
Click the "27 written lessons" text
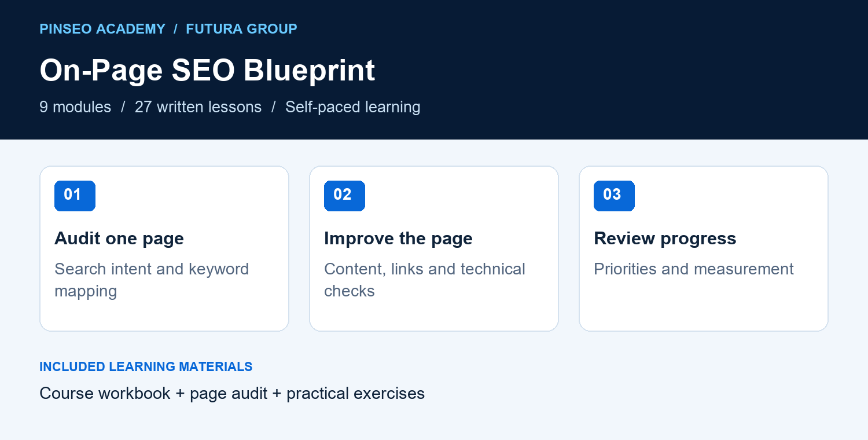198,107
